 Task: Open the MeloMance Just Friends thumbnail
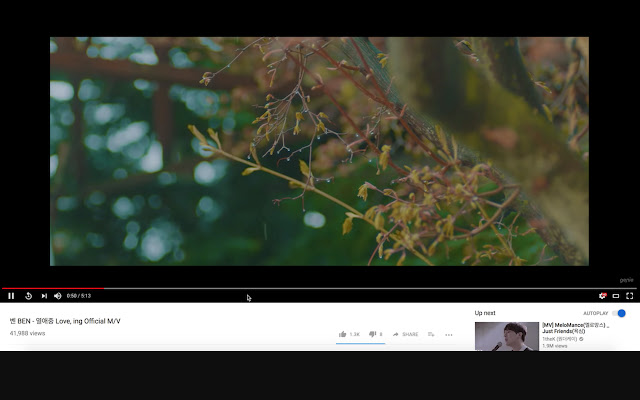click(507, 336)
